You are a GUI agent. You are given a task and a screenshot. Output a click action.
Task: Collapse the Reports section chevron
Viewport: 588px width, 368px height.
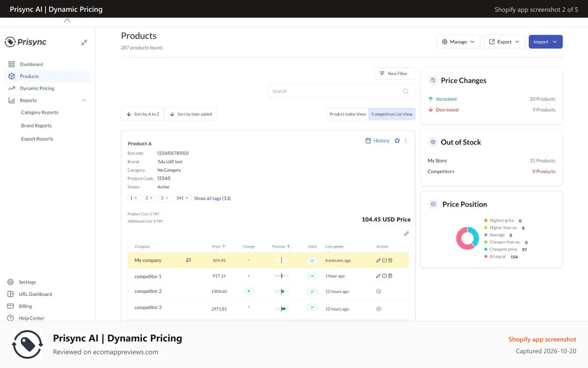coord(84,101)
